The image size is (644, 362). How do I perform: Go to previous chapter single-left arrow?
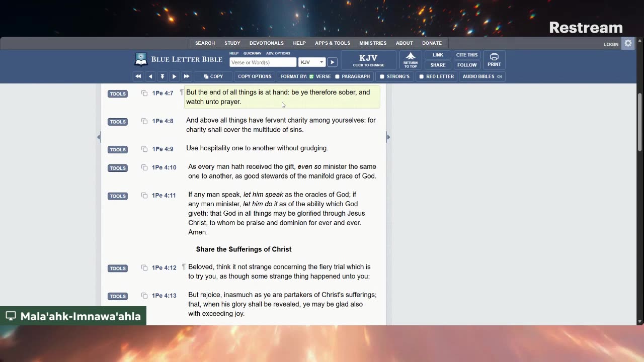point(150,76)
